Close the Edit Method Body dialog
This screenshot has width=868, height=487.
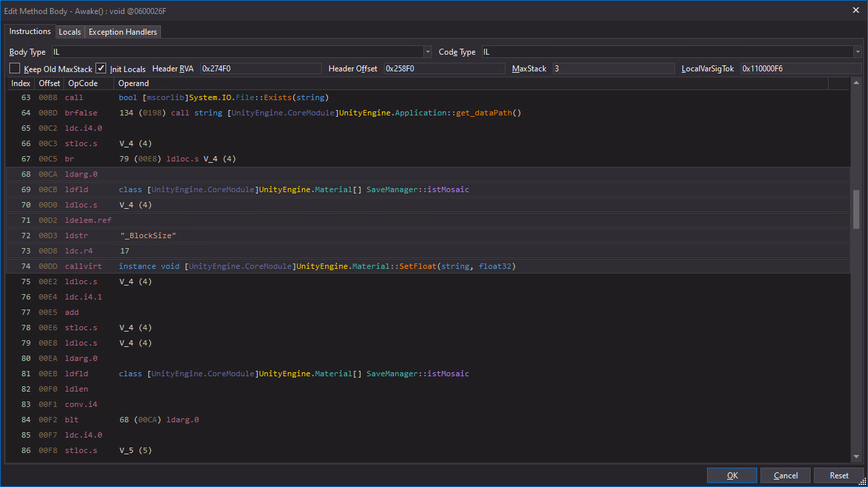pyautogui.click(x=856, y=10)
